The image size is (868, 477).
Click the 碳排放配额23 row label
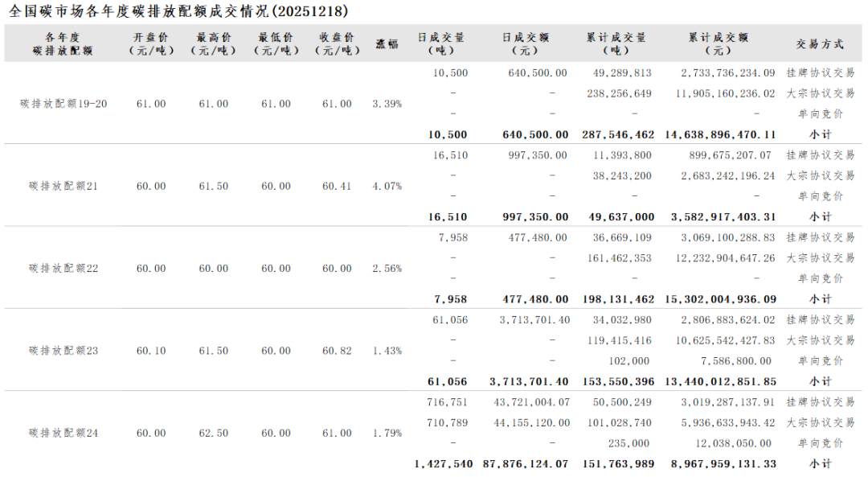tap(63, 351)
